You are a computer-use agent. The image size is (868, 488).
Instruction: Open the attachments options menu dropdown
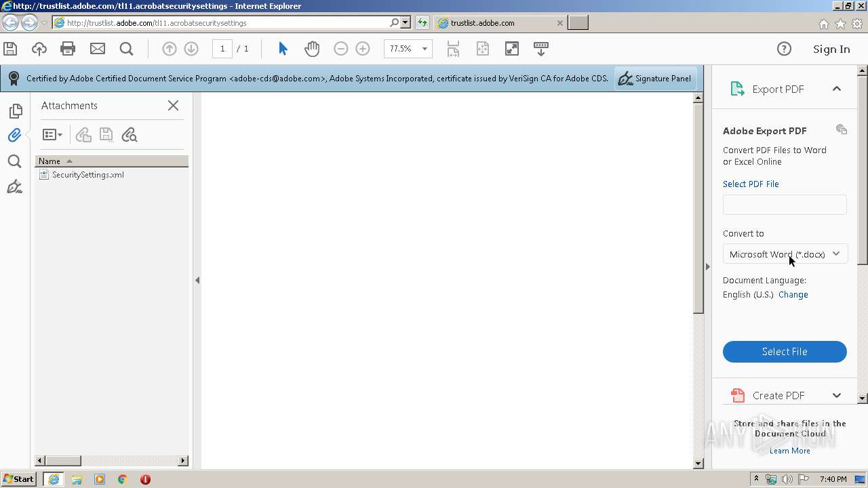[52, 135]
